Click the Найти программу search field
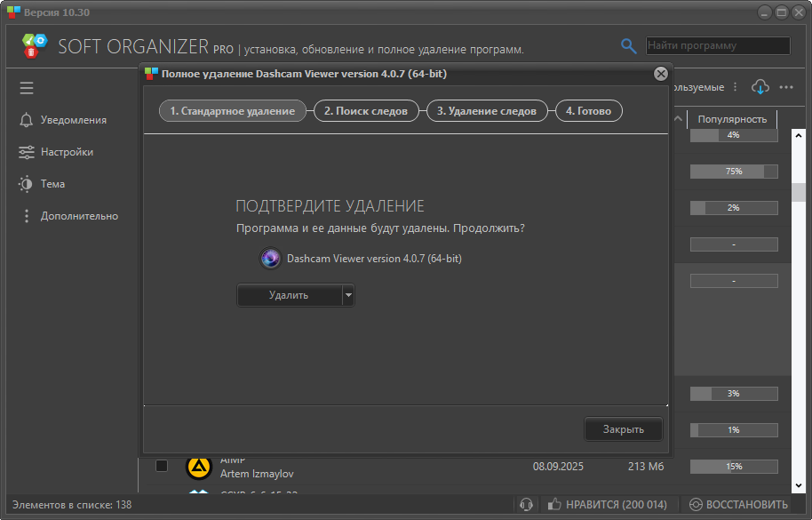 click(717, 45)
